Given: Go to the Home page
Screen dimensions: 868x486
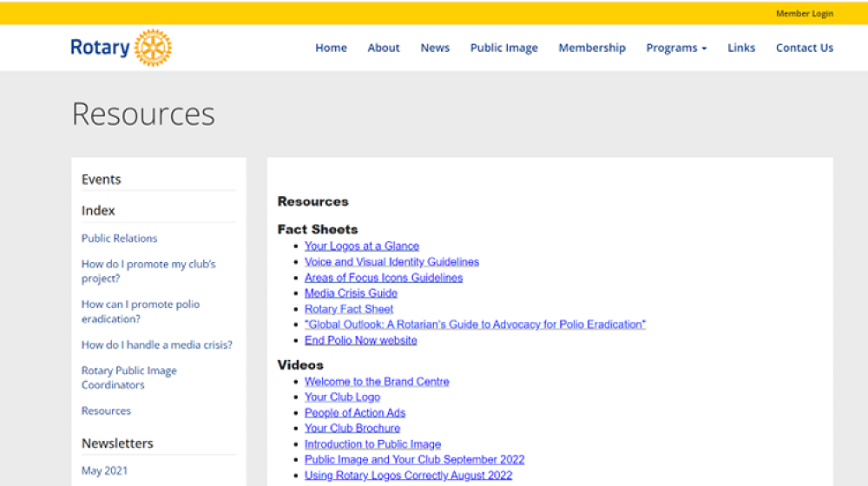Looking at the screenshot, I should [331, 49].
